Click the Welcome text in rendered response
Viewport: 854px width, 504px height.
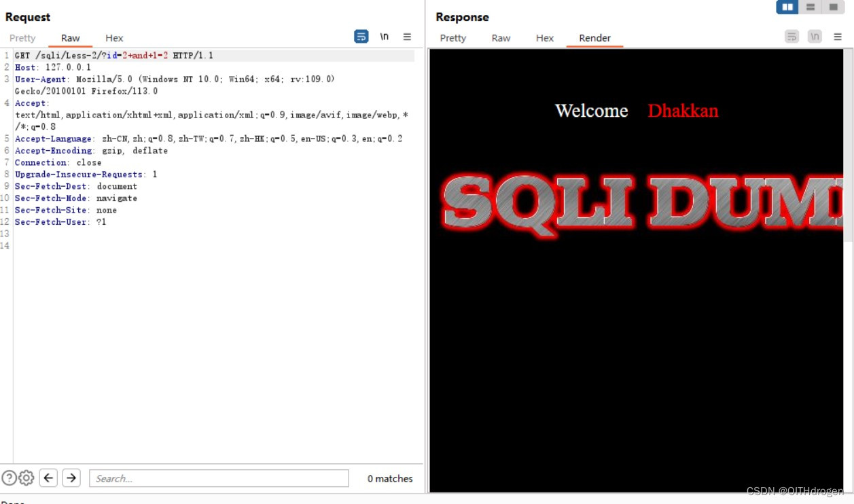(x=591, y=111)
